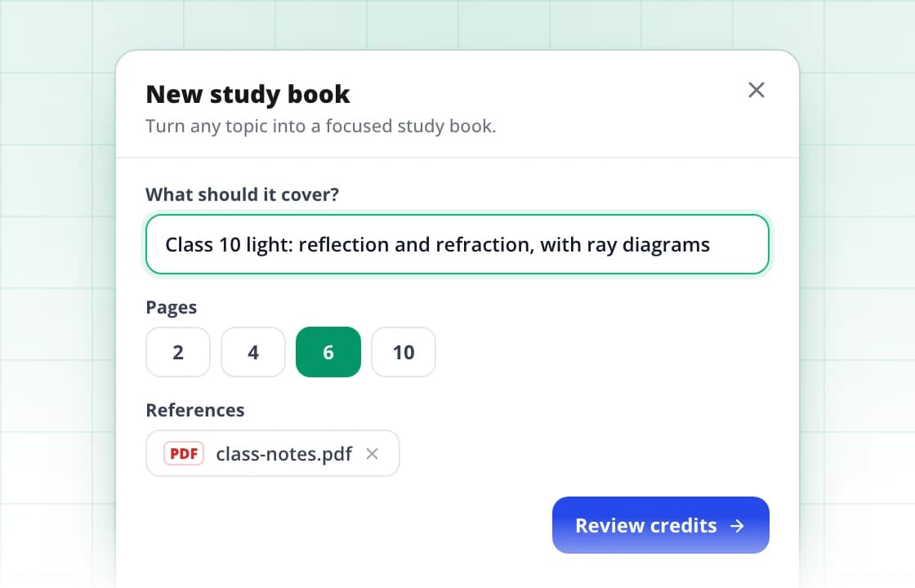Select 2 pages option
915x588 pixels.
[x=178, y=352]
